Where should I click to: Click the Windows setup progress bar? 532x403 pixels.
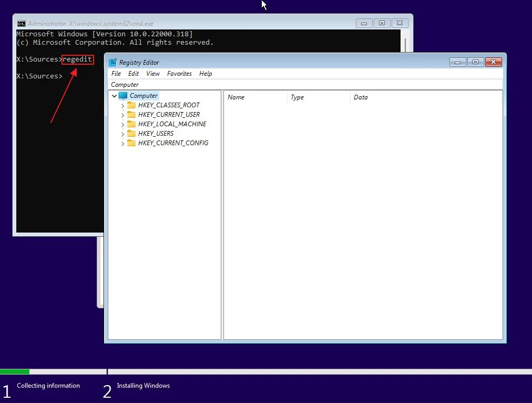266,372
